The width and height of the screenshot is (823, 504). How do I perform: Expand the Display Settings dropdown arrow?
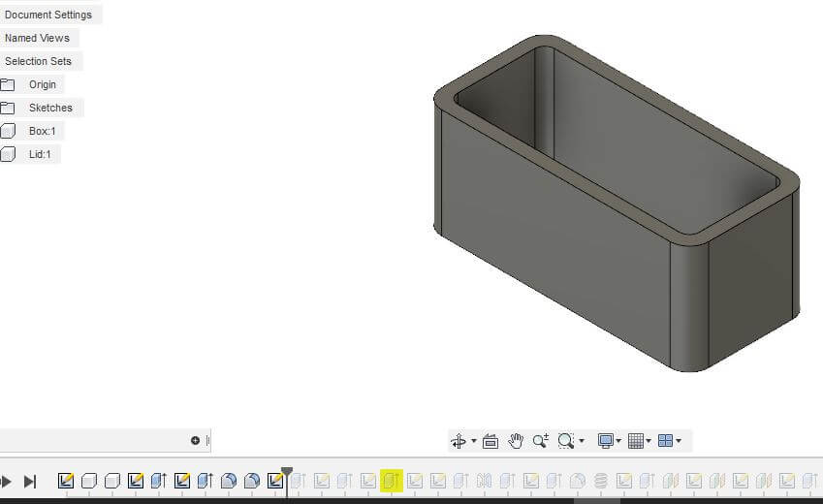tap(618, 440)
